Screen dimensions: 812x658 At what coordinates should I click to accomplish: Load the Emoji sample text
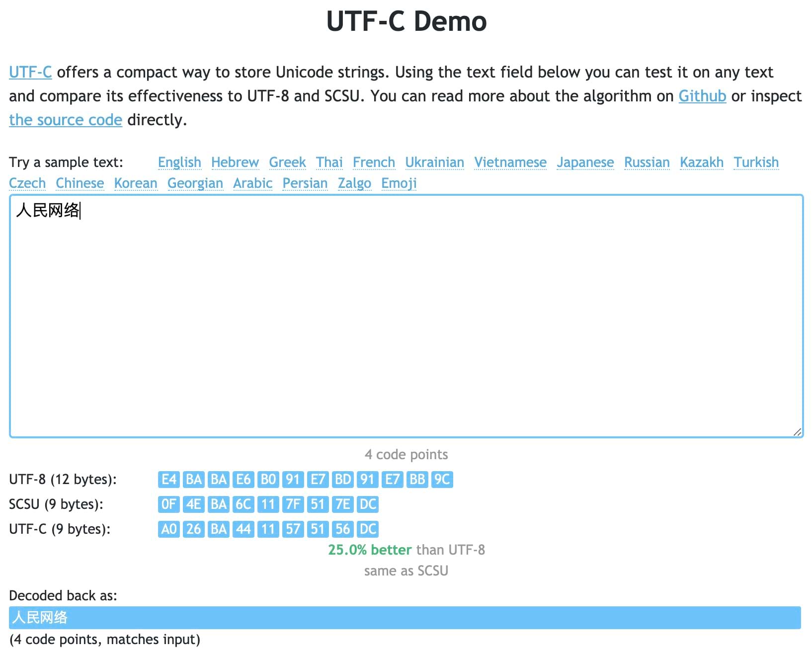(x=399, y=183)
